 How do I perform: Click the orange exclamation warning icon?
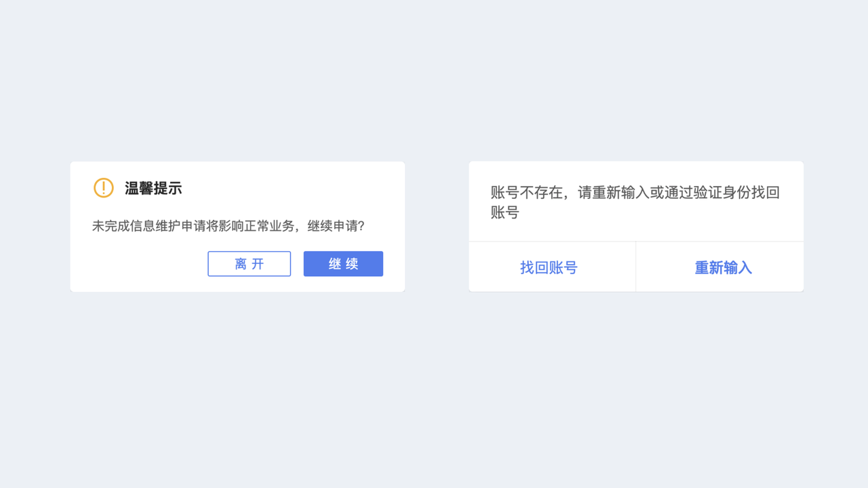pos(104,188)
